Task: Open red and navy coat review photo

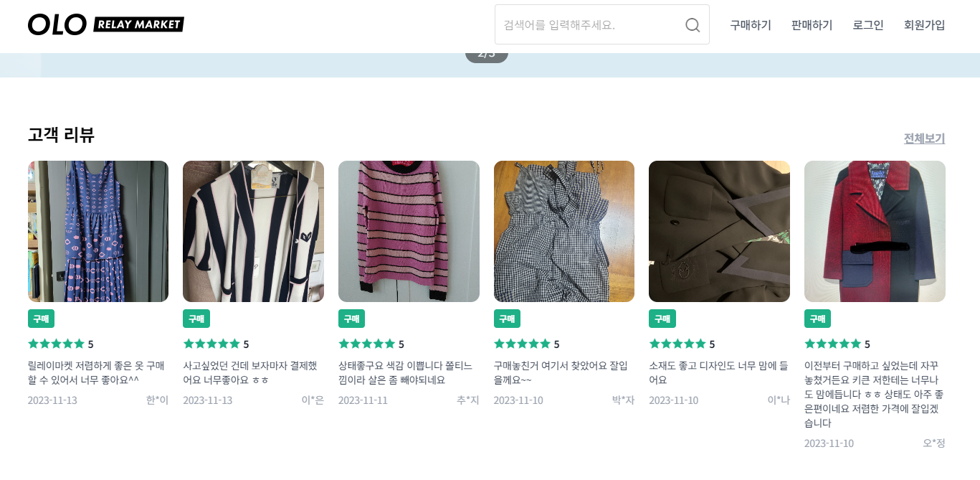Action: point(875,231)
